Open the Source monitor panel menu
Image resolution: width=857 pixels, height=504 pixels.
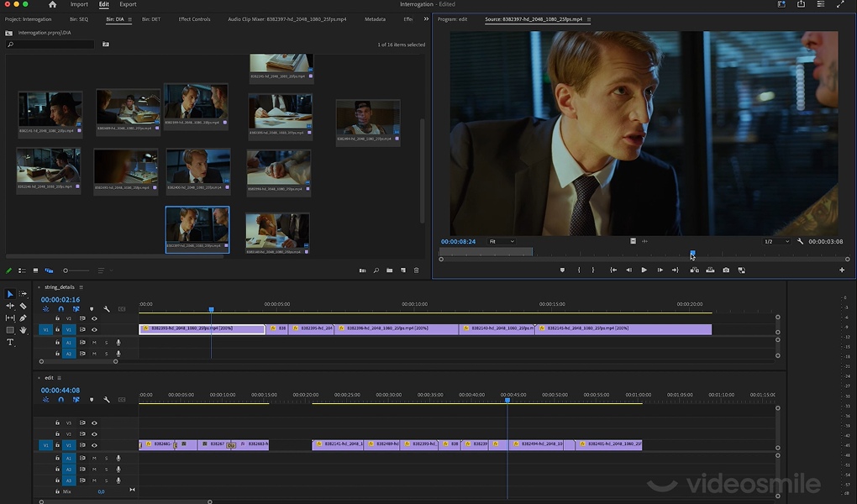point(589,19)
